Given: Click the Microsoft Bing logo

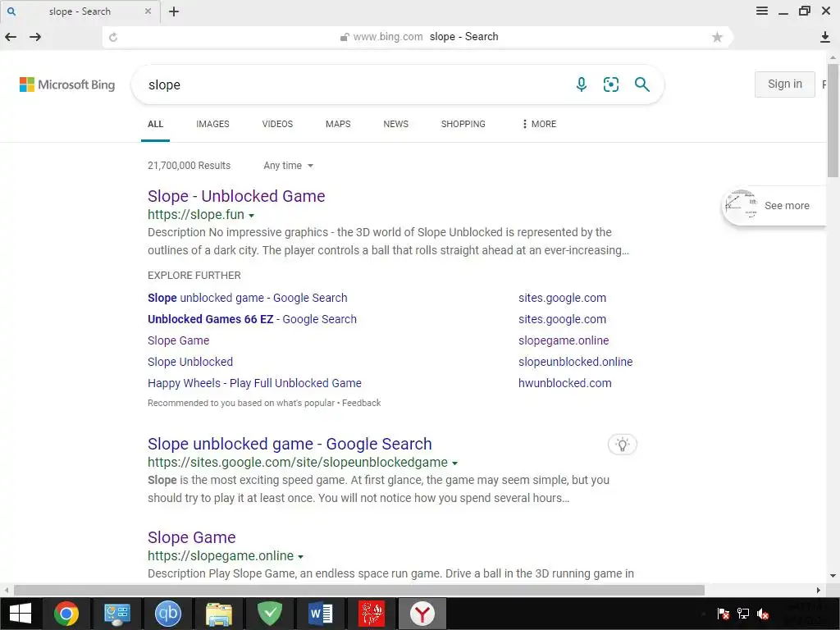Looking at the screenshot, I should [67, 84].
